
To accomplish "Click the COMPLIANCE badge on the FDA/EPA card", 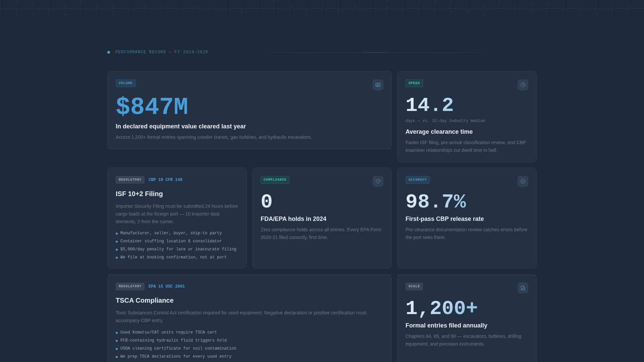I will click(x=275, y=180).
